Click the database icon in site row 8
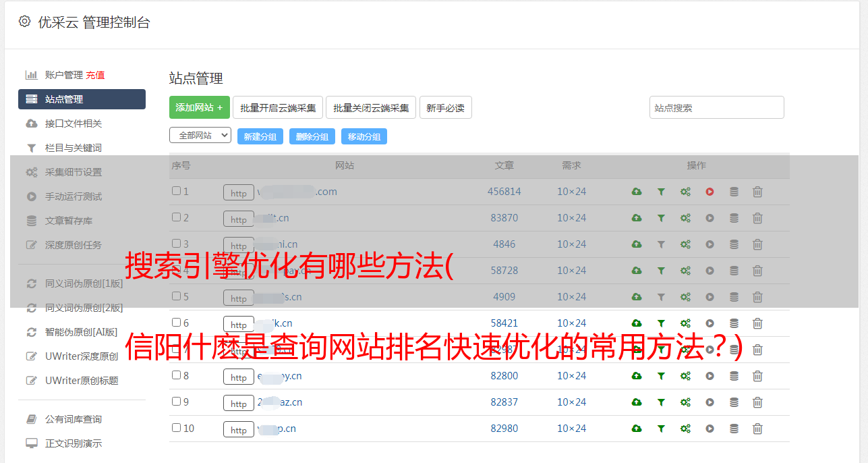 [x=734, y=376]
